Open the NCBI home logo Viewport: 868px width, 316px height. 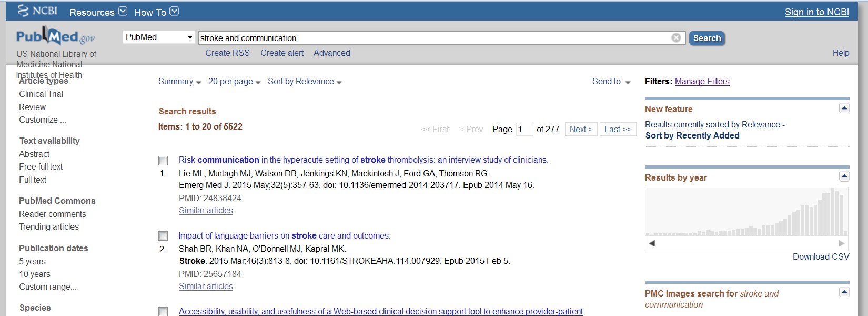(37, 11)
